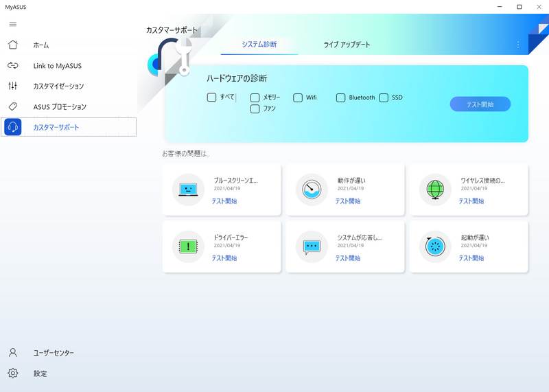Open ASUS プロモーション in the sidebar
This screenshot has width=549, height=392.
[69, 106]
